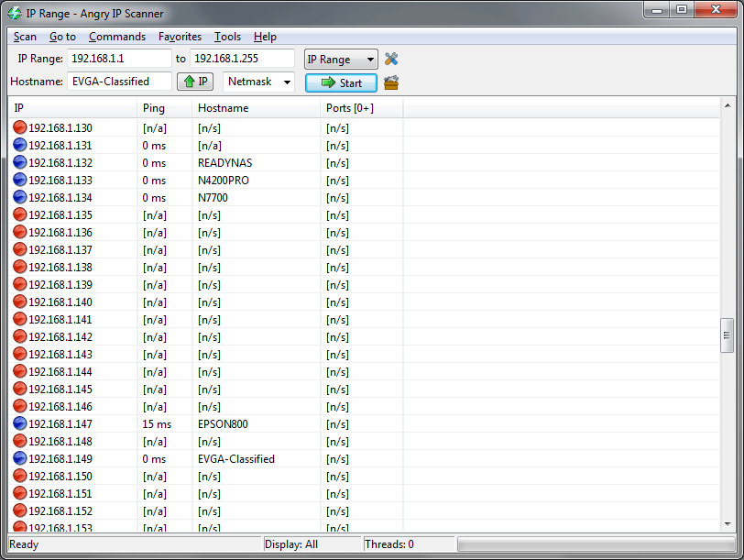Open the Netmask dropdown
The image size is (744, 560).
[x=258, y=82]
